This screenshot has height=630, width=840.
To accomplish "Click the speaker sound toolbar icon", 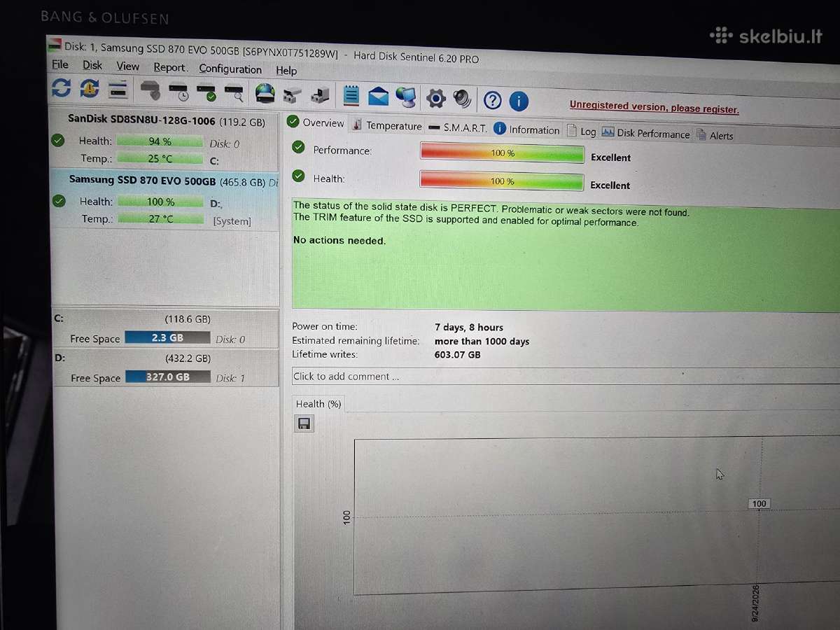I will click(x=462, y=99).
